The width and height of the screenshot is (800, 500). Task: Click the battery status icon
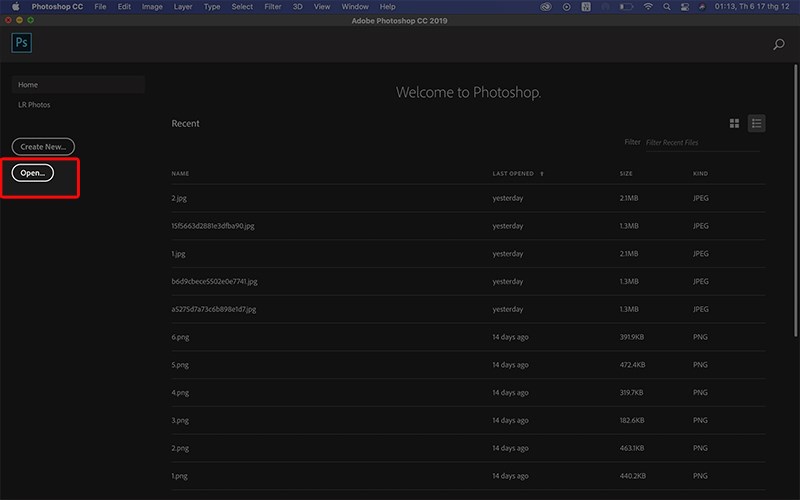coord(626,7)
